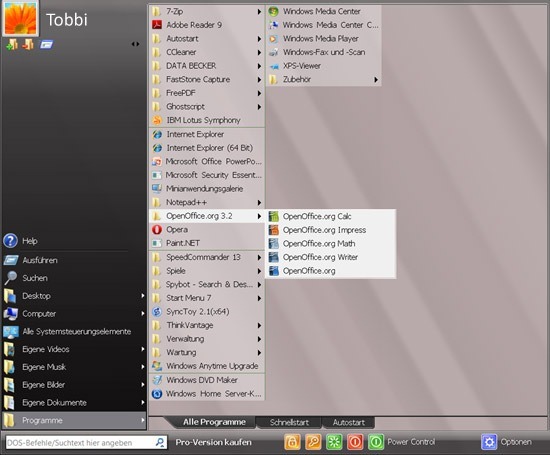550x455 pixels.
Task: Click the lock icon in Power Control
Action: 292,442
